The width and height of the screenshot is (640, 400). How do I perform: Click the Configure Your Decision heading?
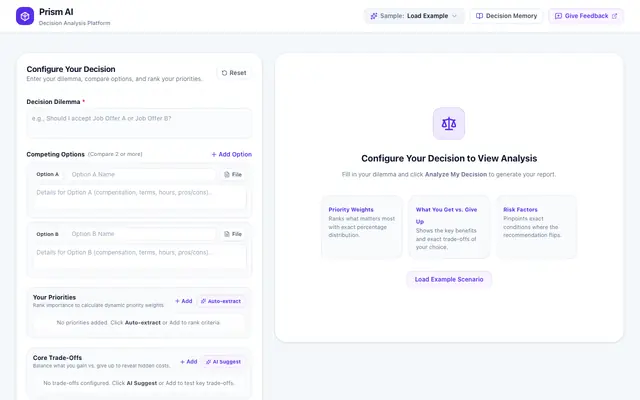(71, 69)
